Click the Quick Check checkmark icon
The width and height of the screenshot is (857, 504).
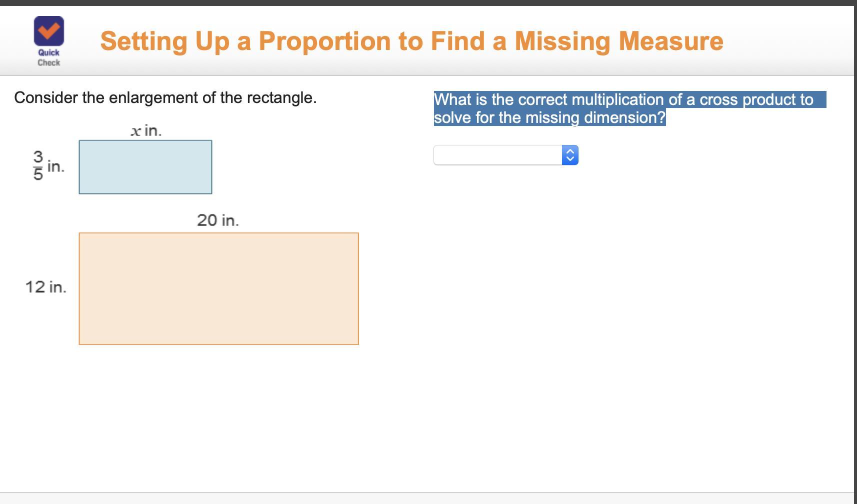49,31
